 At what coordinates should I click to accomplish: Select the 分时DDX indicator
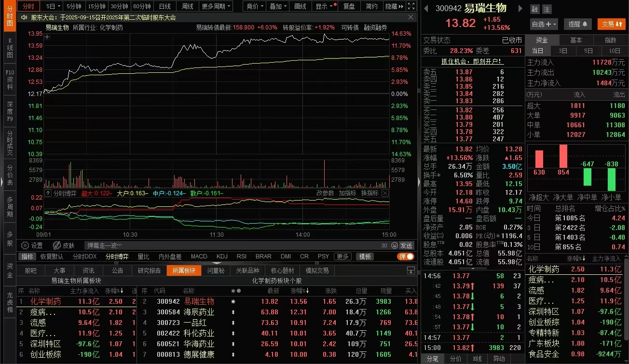(84, 256)
